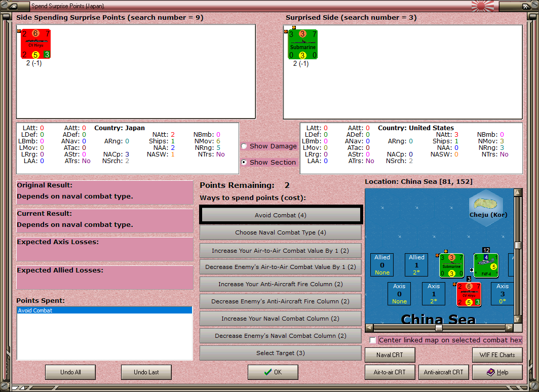The height and width of the screenshot is (392, 539).
Task: Click the map horizontal scrollbar thumb
Action: point(439,328)
